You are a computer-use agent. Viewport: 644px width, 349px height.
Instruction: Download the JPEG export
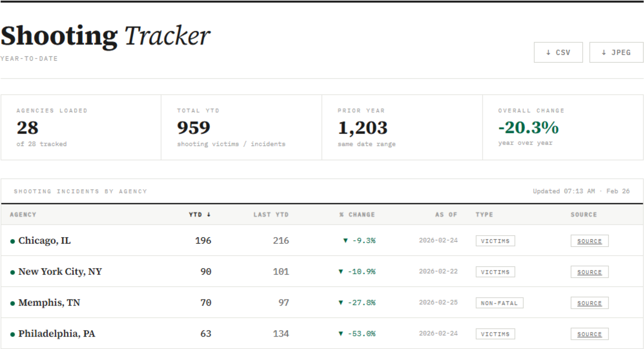616,52
